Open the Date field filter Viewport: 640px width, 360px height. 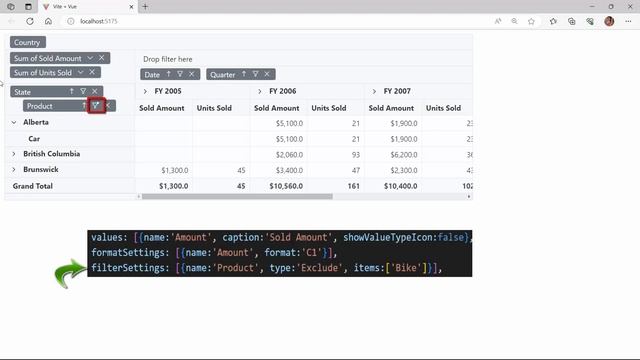pos(180,74)
